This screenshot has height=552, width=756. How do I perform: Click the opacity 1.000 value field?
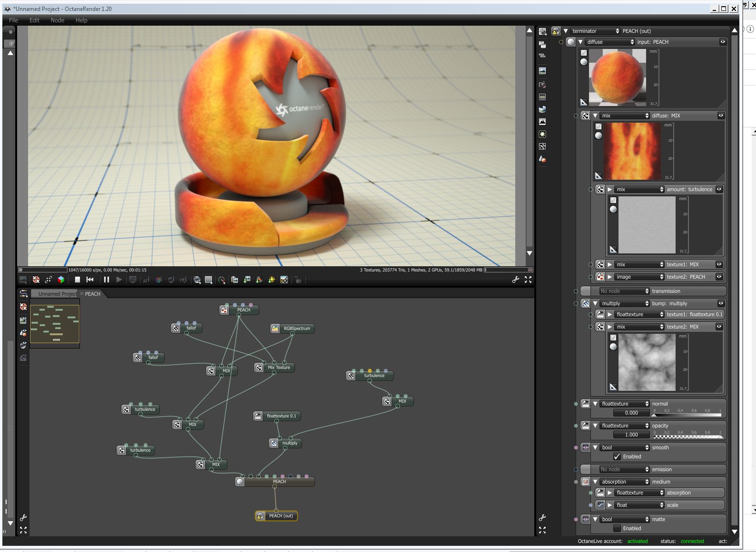click(x=631, y=435)
